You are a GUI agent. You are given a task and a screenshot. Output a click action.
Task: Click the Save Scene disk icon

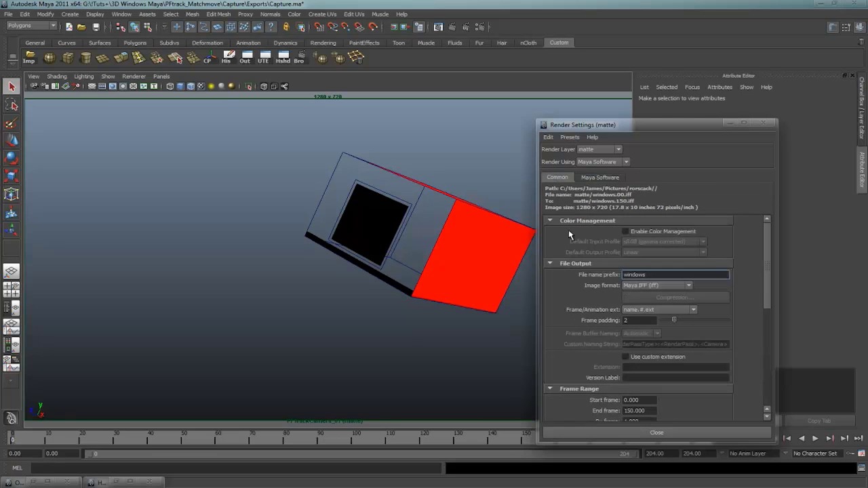[x=96, y=27]
